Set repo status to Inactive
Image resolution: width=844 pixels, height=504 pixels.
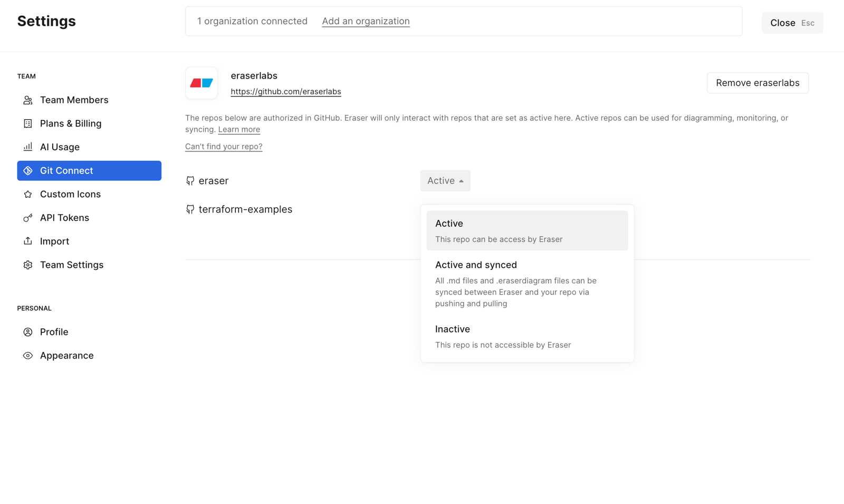click(527, 336)
